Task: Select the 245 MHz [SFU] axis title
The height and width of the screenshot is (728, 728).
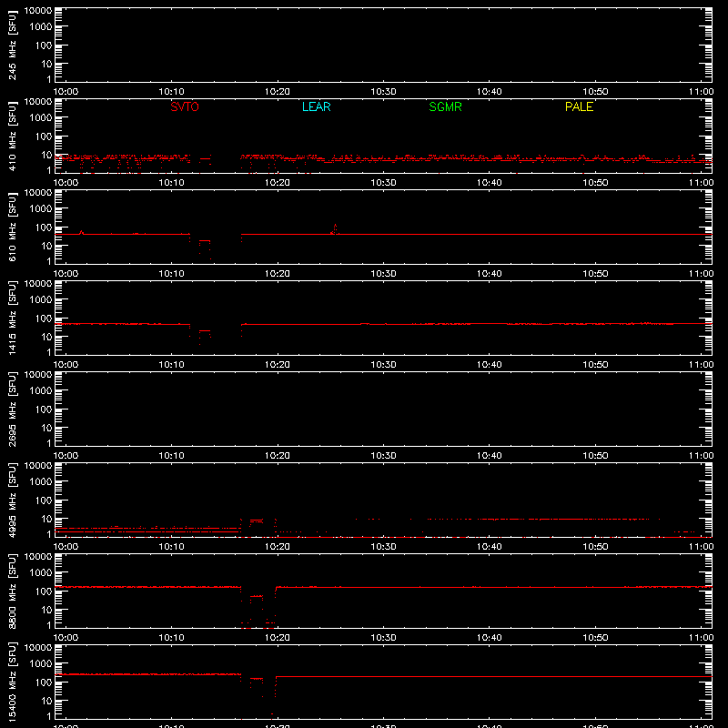Action: 13,45
